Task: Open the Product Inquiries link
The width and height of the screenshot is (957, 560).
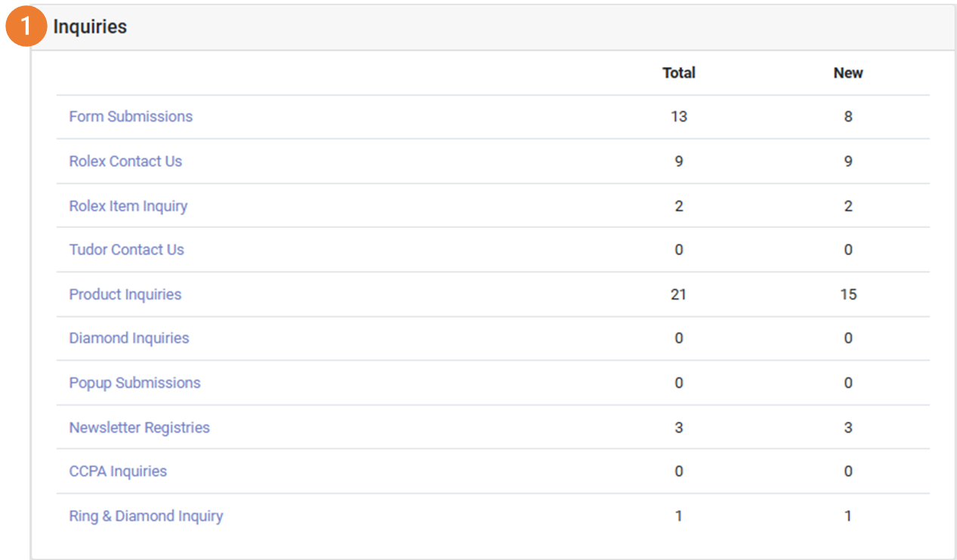Action: [125, 294]
